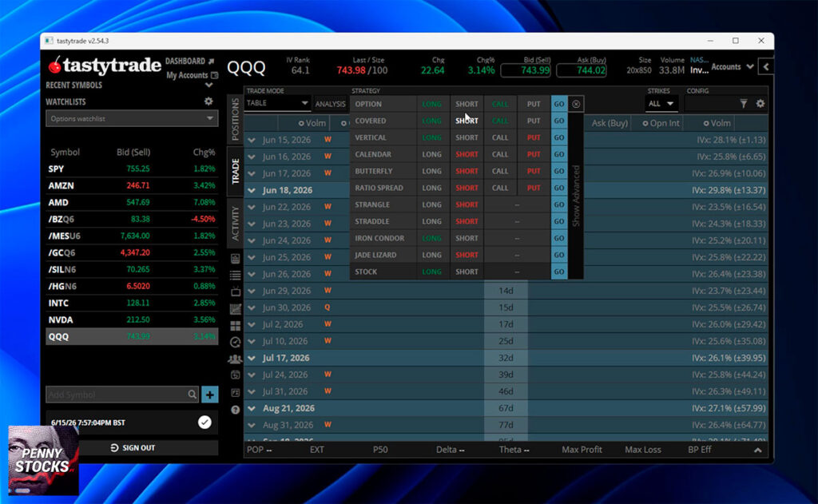Open the Penny Stocks thumbnail
818x504 pixels.
43,460
